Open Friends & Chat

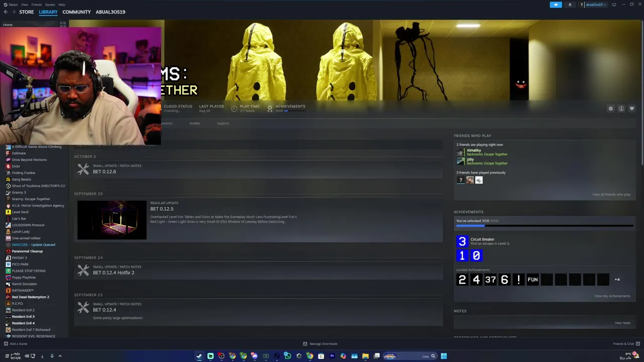(626, 344)
